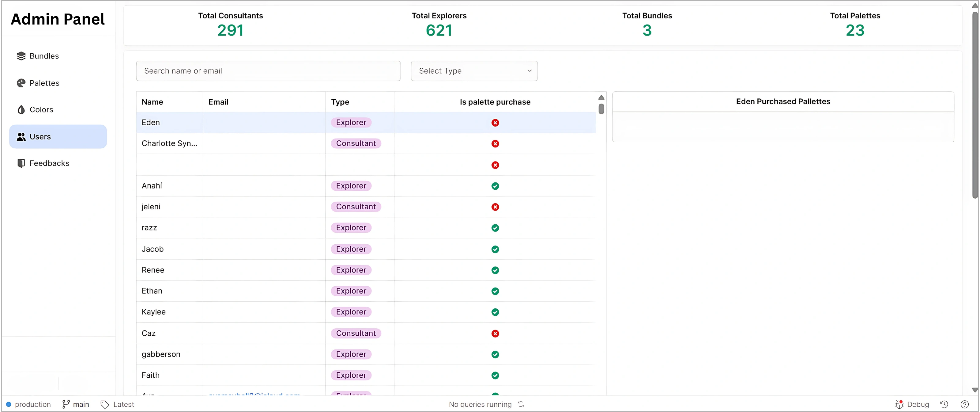Click the main branch icon
The image size is (980, 412).
[66, 404]
